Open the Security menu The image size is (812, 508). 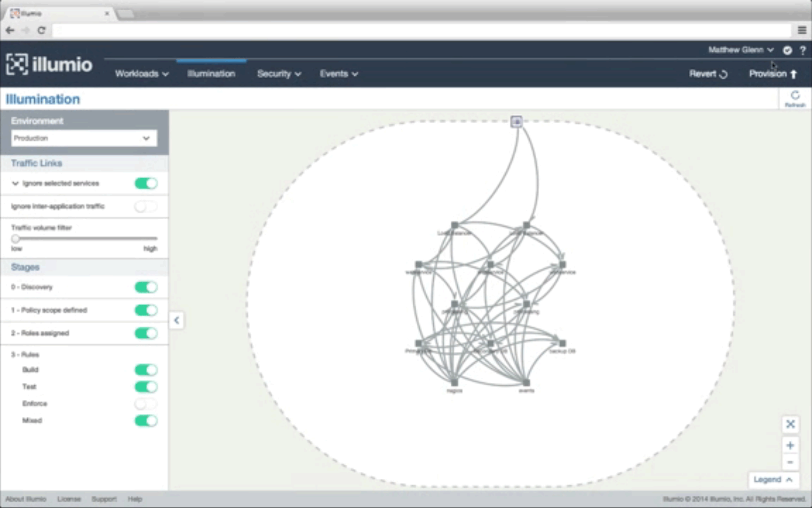coord(279,74)
